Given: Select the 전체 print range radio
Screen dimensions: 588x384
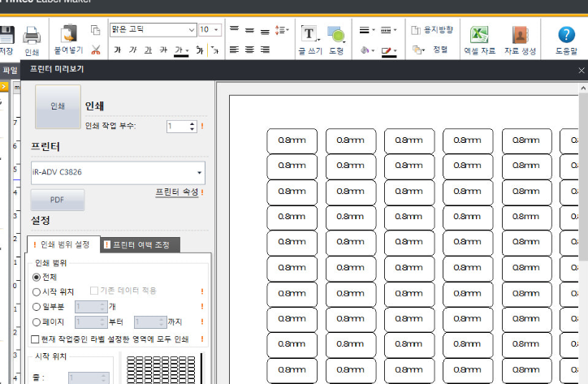Looking at the screenshot, I should [37, 278].
